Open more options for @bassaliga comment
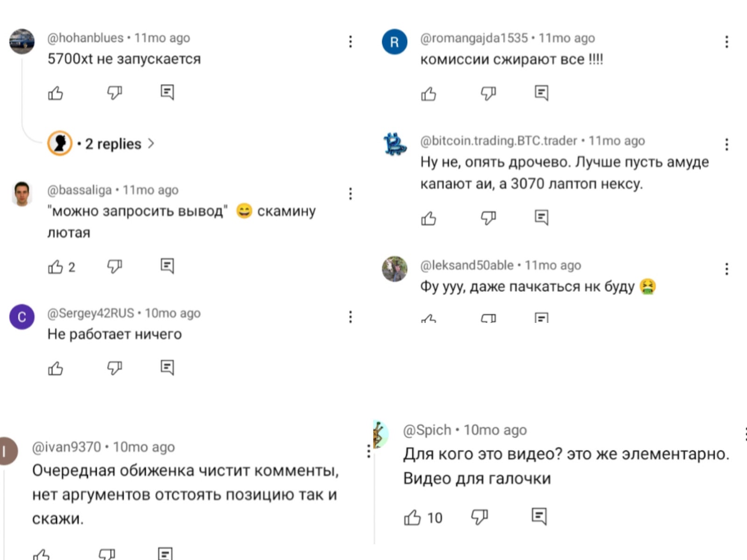747x560 pixels. pos(350,194)
